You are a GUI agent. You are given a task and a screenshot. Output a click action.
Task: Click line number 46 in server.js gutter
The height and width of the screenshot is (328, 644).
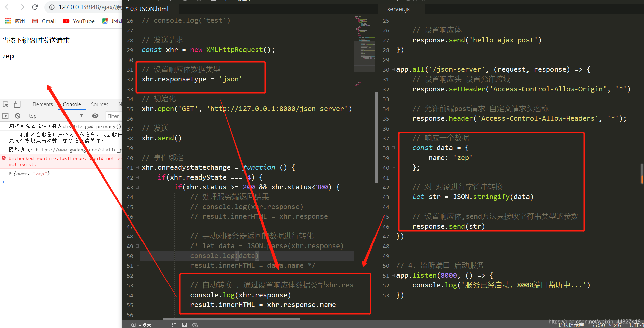tap(386, 227)
